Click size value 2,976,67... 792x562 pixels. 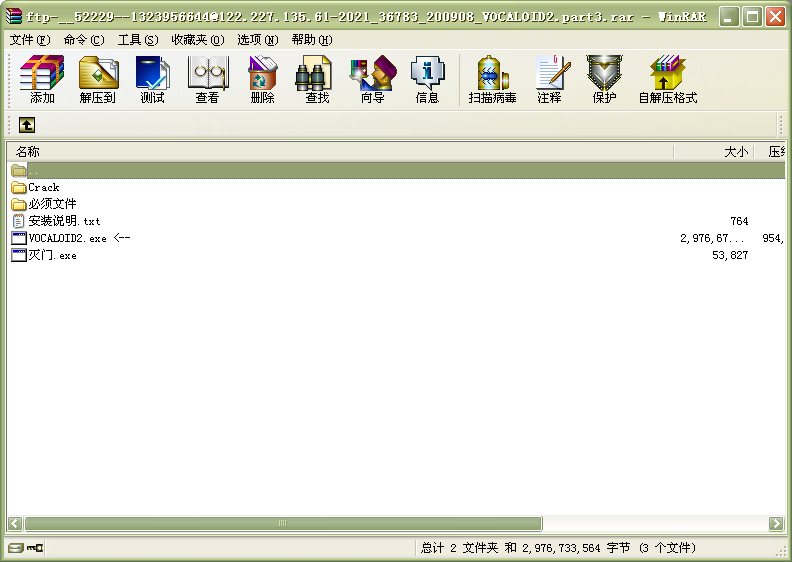pos(712,238)
